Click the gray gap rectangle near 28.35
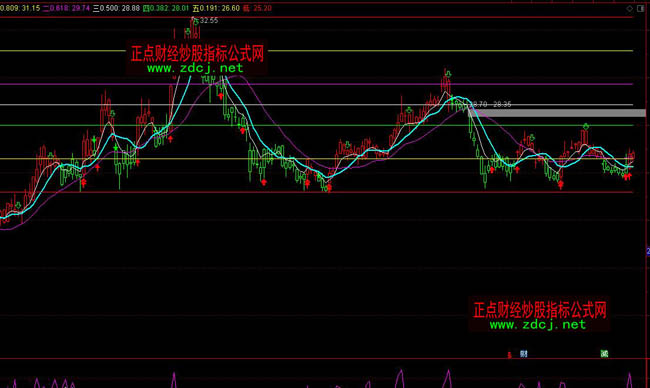The image size is (650, 388). (558, 113)
